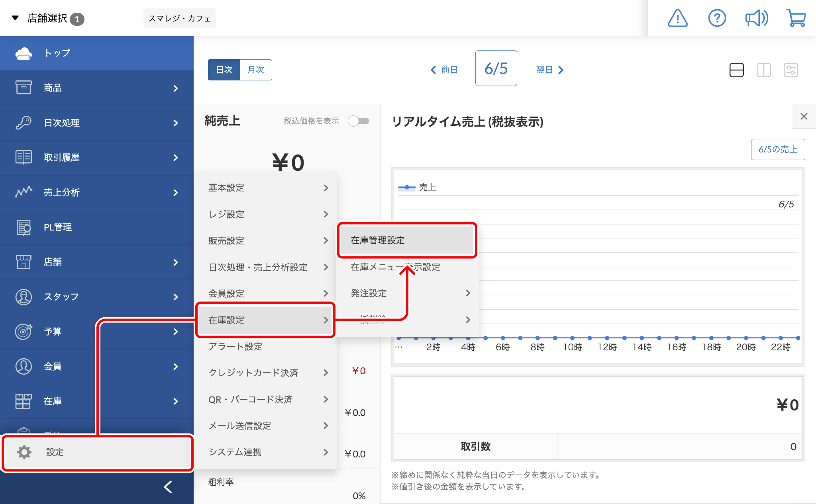Switch to 日次 view
Screen dimensions: 816x504
point(224,70)
